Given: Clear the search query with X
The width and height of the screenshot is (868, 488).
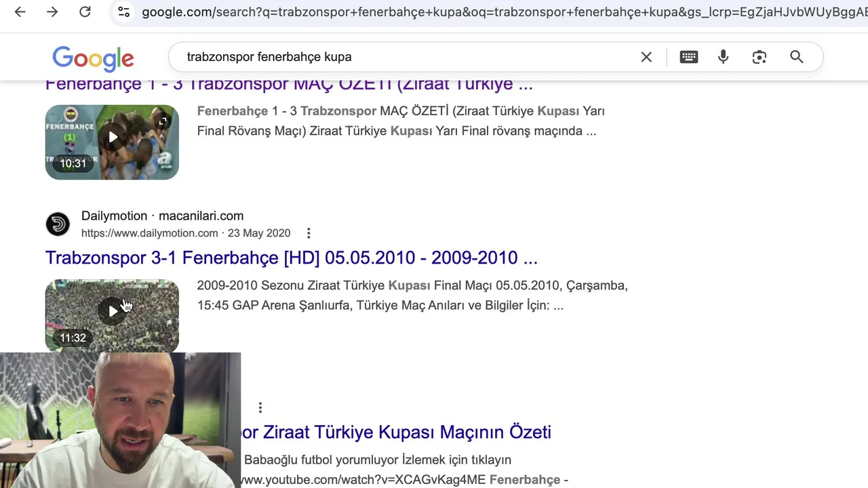Looking at the screenshot, I should pos(646,57).
